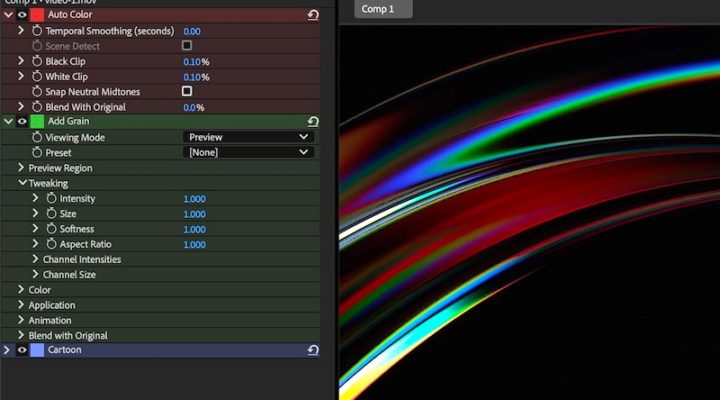
Task: Enable the Snap Neutral Midtones checkbox
Action: [187, 91]
